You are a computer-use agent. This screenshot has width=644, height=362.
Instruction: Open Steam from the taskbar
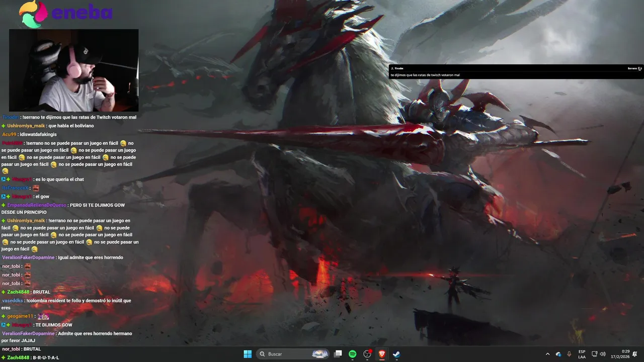point(396,354)
